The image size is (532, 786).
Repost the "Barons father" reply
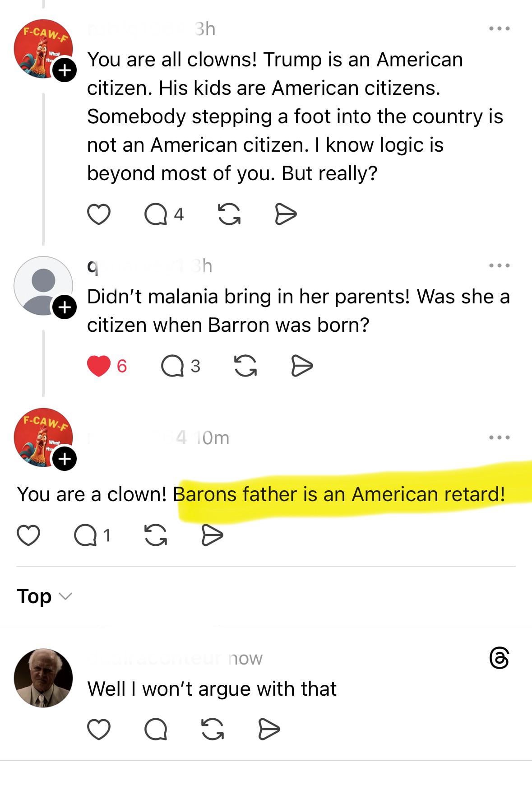coord(156,535)
